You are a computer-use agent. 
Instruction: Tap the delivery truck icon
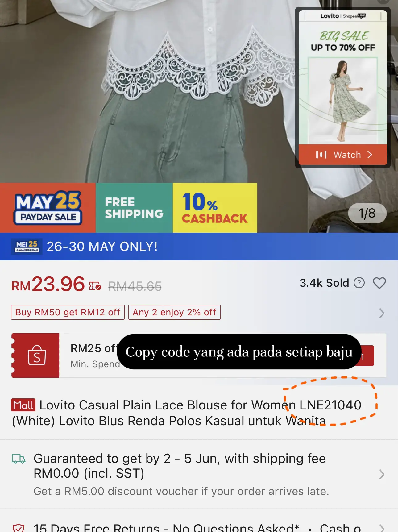[19, 459]
